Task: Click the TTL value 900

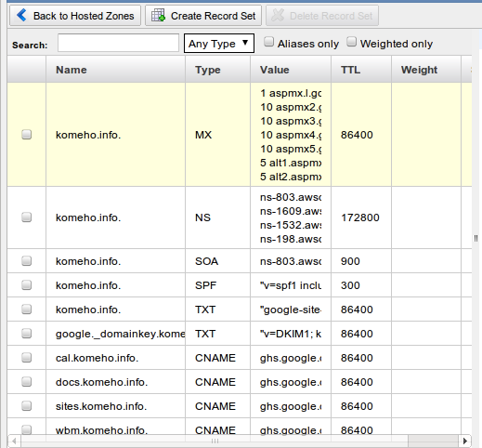Action: click(x=350, y=261)
